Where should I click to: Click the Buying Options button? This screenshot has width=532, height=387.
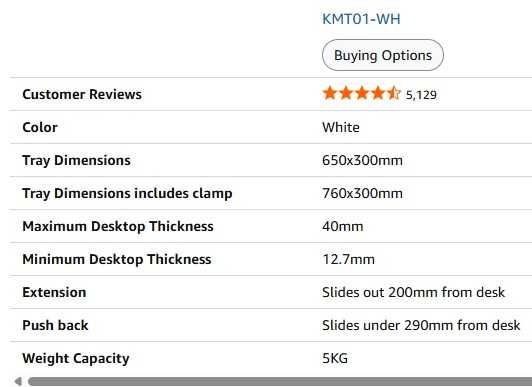(383, 55)
